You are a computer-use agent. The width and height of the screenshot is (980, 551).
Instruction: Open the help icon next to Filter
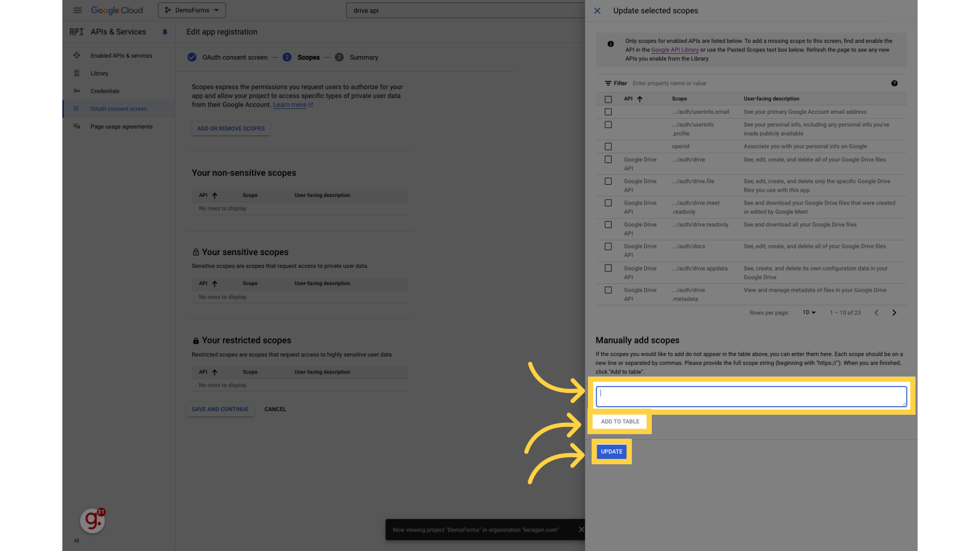pyautogui.click(x=894, y=83)
